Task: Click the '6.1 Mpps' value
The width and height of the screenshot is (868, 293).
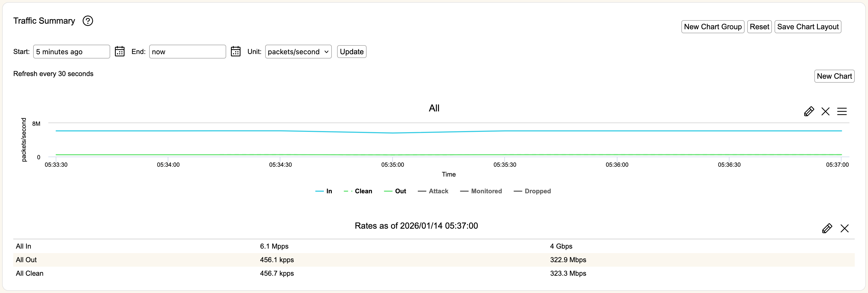Action: tap(274, 246)
